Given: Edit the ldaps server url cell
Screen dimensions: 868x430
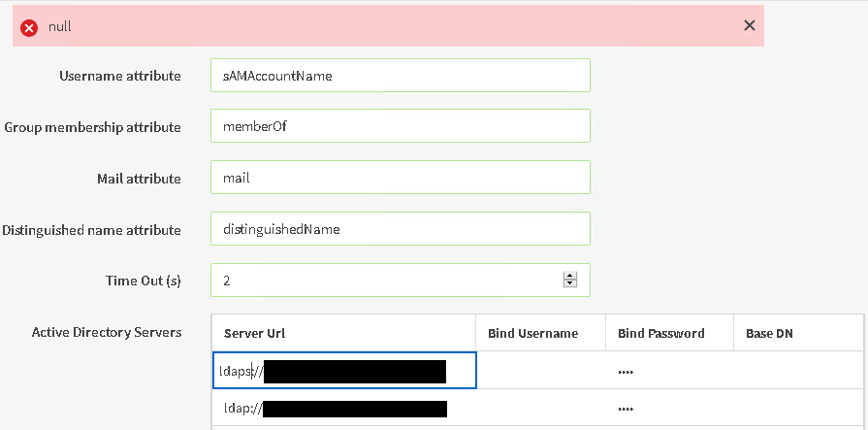Looking at the screenshot, I should [x=343, y=370].
